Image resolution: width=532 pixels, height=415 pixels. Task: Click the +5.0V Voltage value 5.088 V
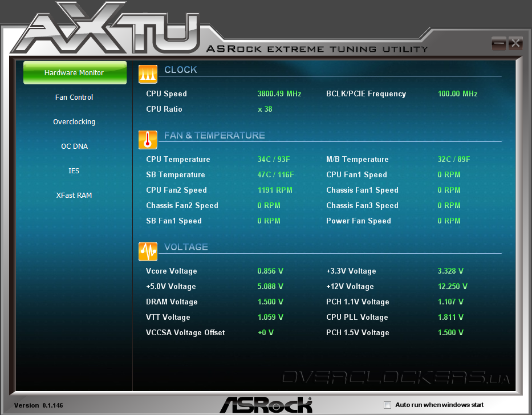pyautogui.click(x=270, y=286)
